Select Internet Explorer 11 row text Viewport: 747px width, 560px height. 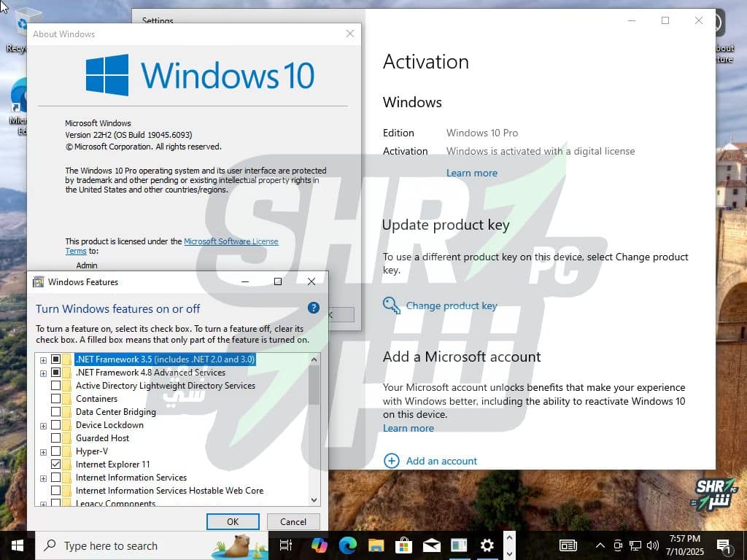tap(113, 464)
